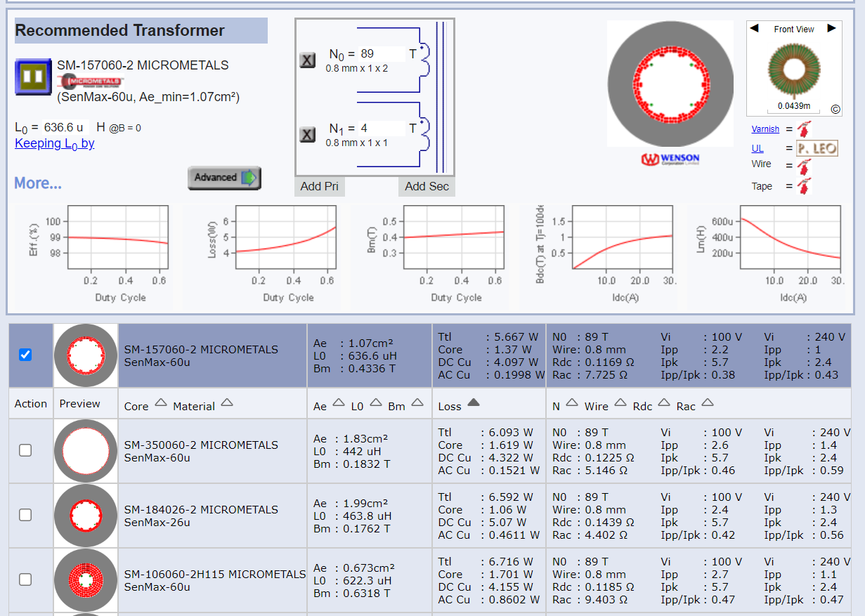Click Add Pri to add primary

(x=320, y=186)
